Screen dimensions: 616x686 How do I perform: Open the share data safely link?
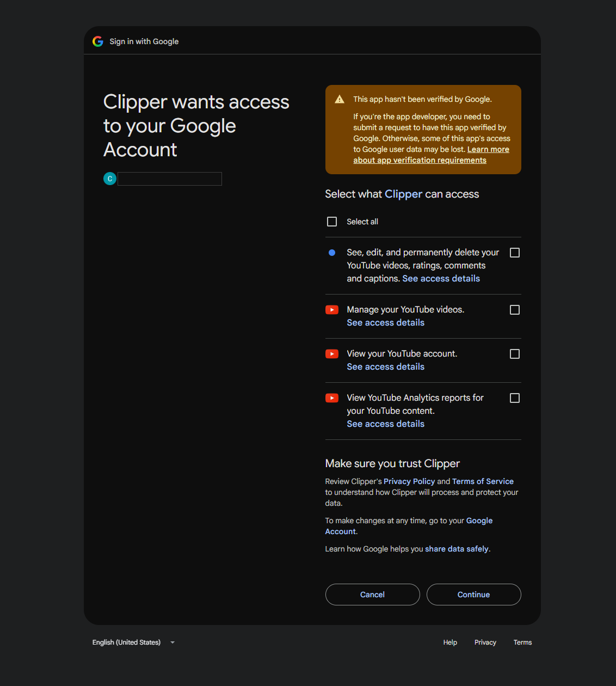(x=457, y=549)
